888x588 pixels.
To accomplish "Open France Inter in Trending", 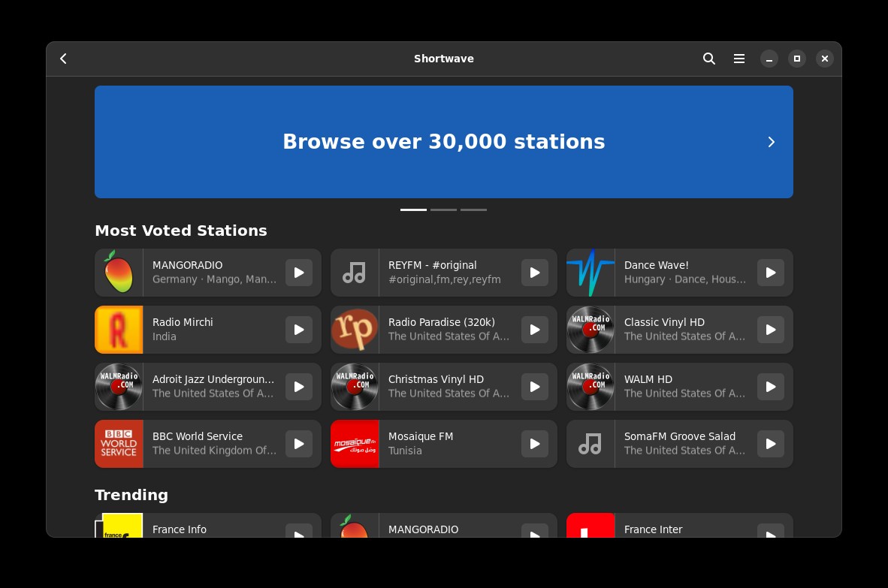I will pyautogui.click(x=680, y=526).
